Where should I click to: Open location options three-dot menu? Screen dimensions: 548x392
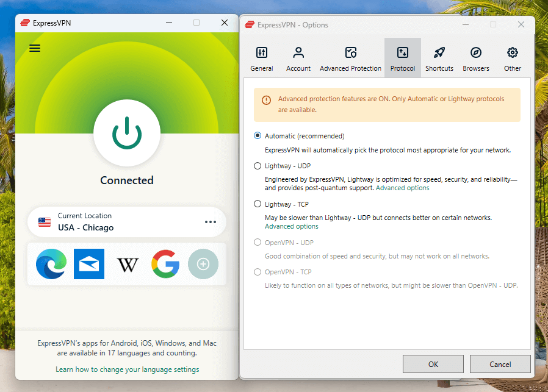point(211,222)
